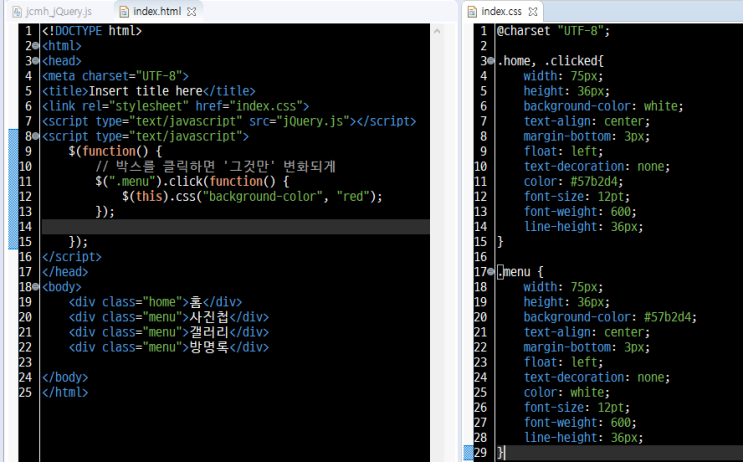Click the jcmh_jQuery.js file icon
The image size is (743, 462).
(x=18, y=12)
